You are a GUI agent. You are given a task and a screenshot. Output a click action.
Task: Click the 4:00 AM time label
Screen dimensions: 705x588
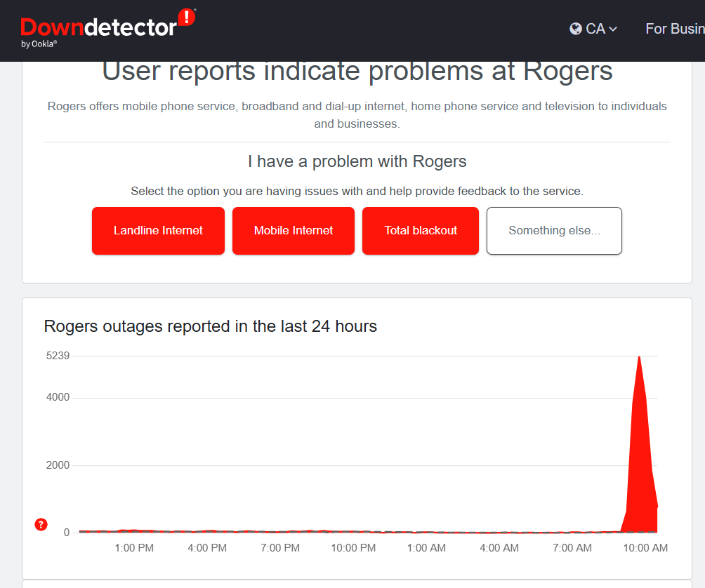click(499, 548)
